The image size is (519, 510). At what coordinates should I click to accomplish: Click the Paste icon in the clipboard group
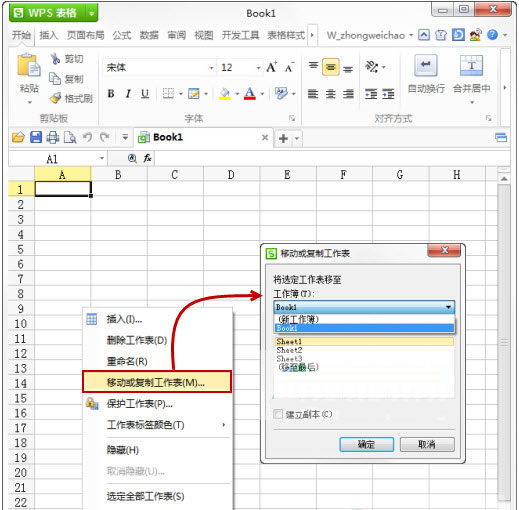coord(29,65)
